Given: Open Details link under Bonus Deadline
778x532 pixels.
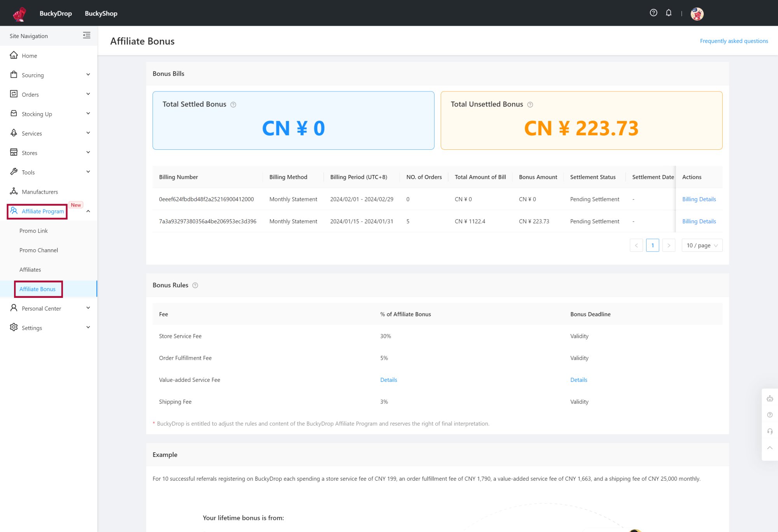Looking at the screenshot, I should pos(579,380).
